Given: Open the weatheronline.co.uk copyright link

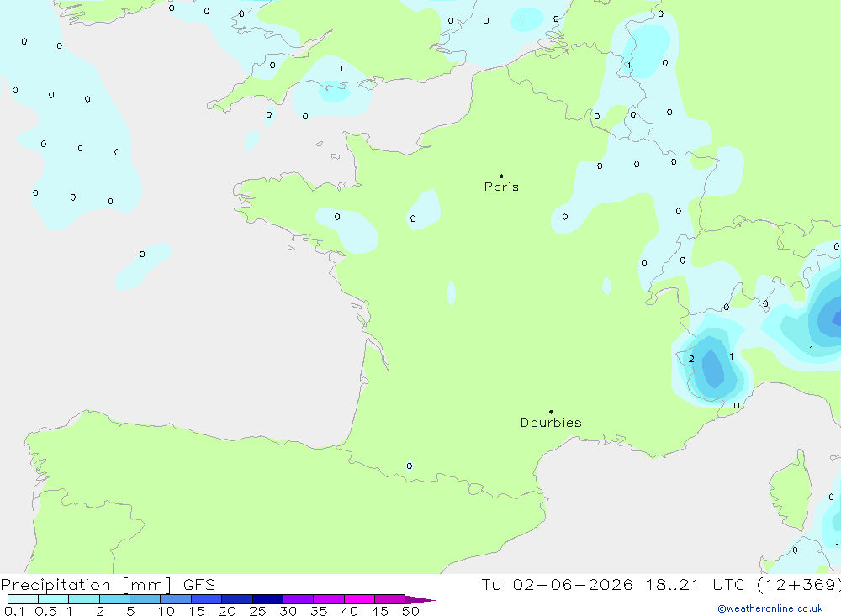Looking at the screenshot, I should pos(770,608).
